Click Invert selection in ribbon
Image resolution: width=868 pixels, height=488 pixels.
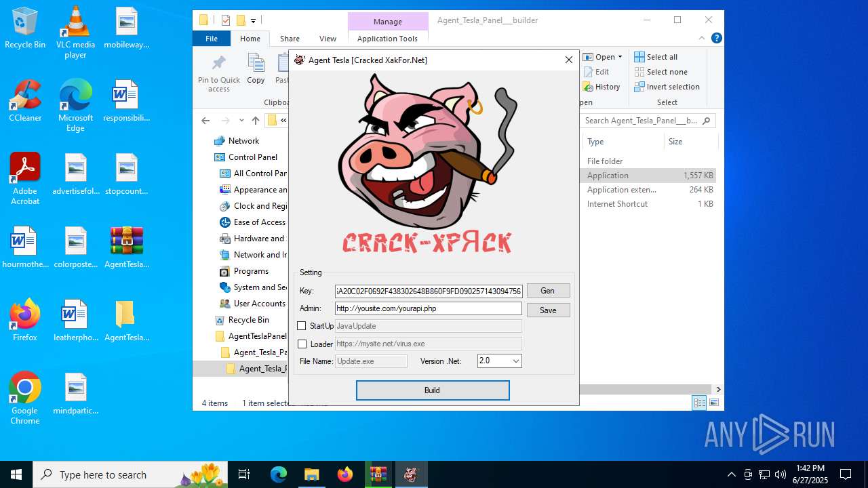tap(667, 87)
